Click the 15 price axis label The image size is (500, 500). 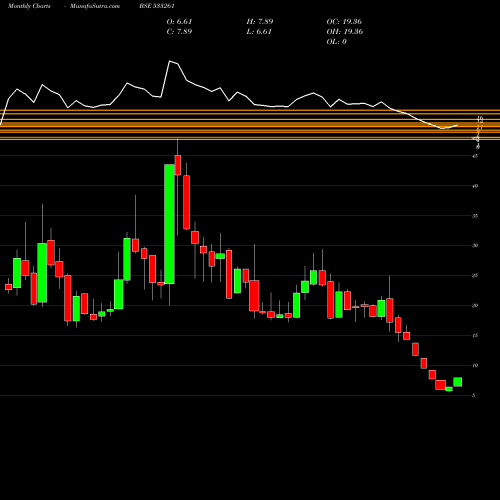pyautogui.click(x=475, y=336)
